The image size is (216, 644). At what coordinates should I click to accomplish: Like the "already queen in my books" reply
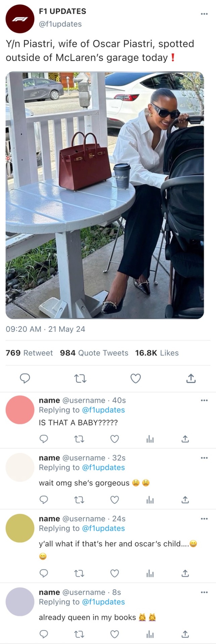[x=115, y=634]
